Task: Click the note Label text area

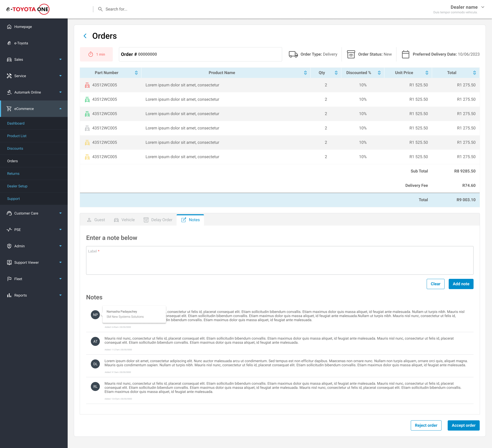Action: point(279,260)
